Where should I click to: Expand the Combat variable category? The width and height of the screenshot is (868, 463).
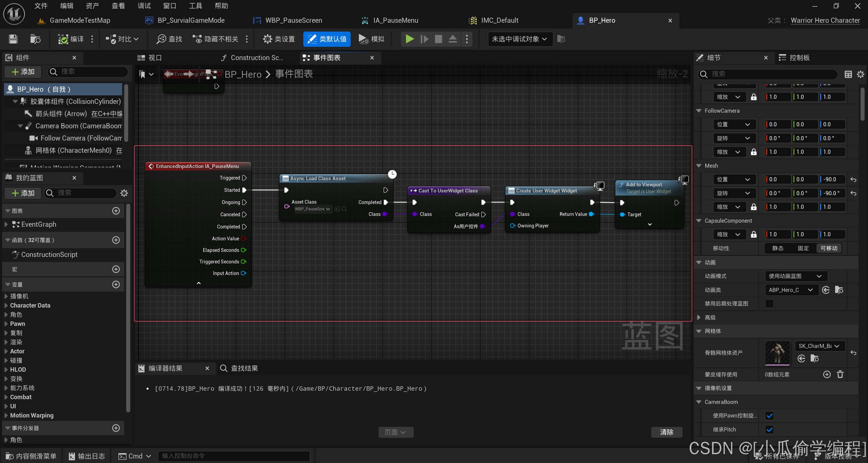(6, 397)
